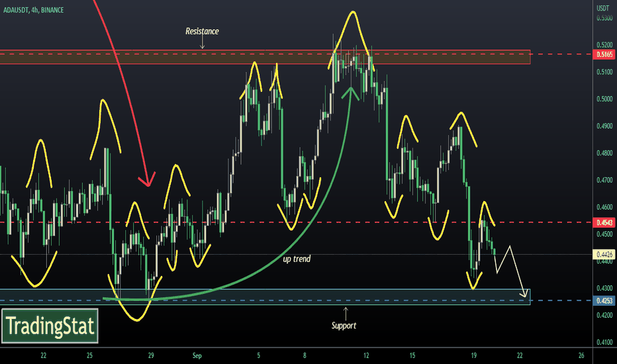Click the 0.5200 price axis value

(604, 45)
